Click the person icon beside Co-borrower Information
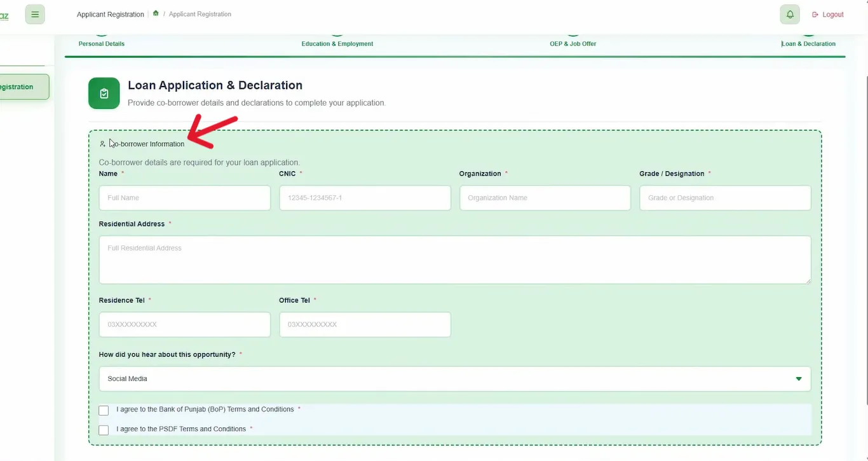 [102, 144]
